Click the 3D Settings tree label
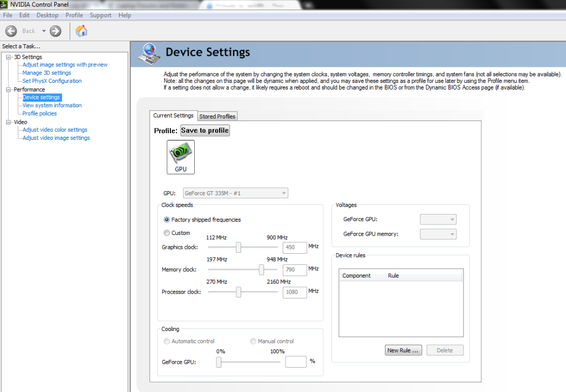 tap(28, 57)
